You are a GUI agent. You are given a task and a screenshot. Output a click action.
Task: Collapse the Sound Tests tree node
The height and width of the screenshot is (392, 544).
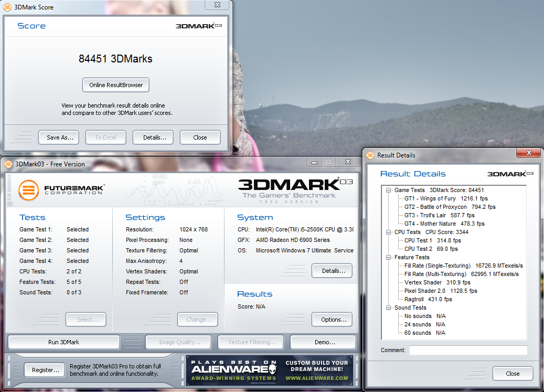pyautogui.click(x=389, y=308)
